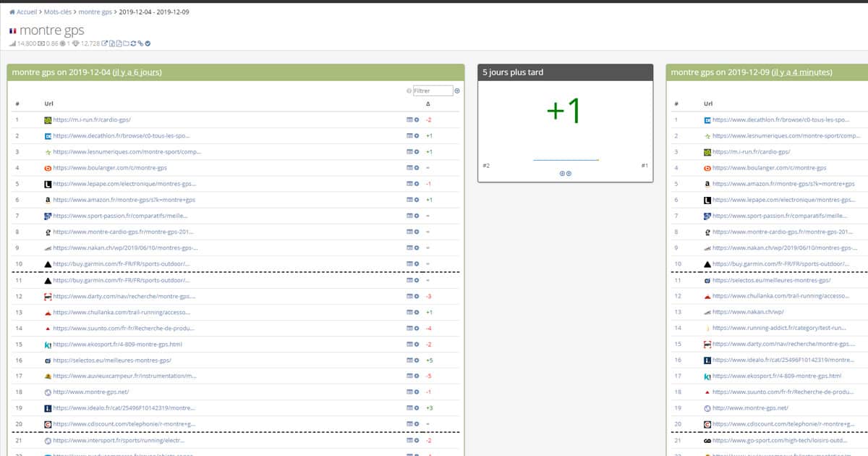Image resolution: width=868 pixels, height=456 pixels.
Task: Open table icon in the m.i-run.fr row
Action: click(x=409, y=119)
